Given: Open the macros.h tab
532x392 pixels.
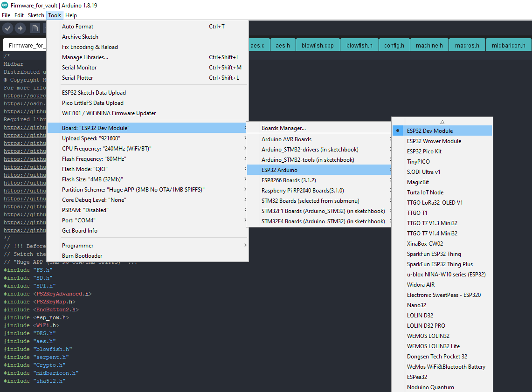Looking at the screenshot, I should [x=467, y=45].
